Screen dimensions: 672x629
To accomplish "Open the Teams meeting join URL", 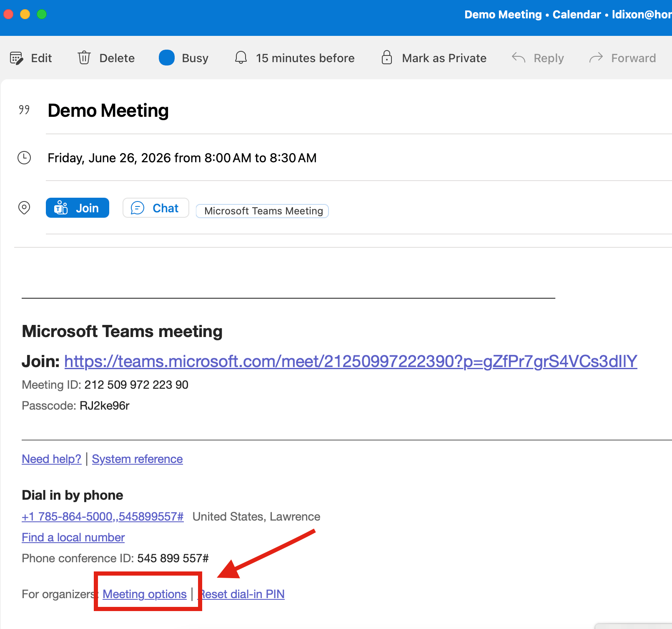I will (x=350, y=361).
